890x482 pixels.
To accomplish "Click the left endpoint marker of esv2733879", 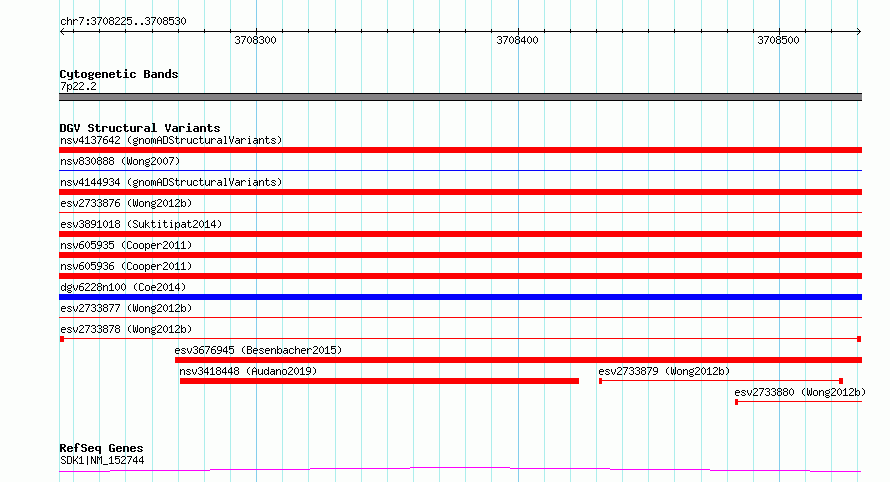I will pos(601,381).
